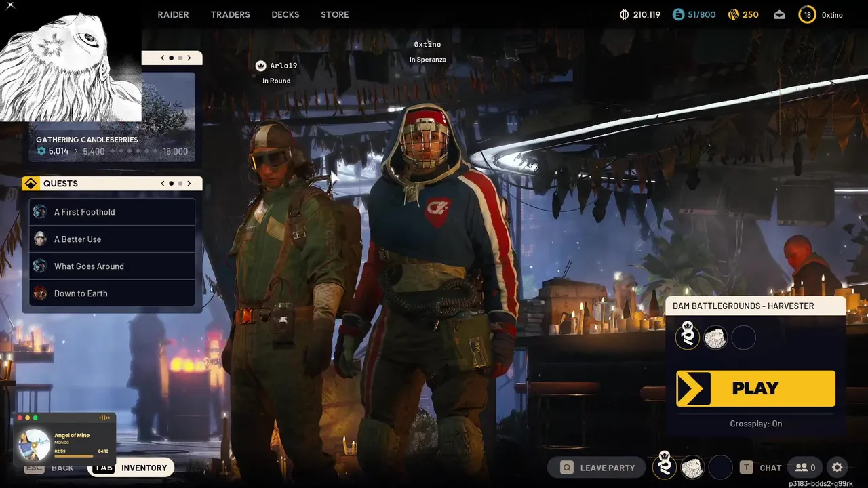Close the overlay with the X icon
Viewport: 868px width, 488px height.
coord(10,5)
